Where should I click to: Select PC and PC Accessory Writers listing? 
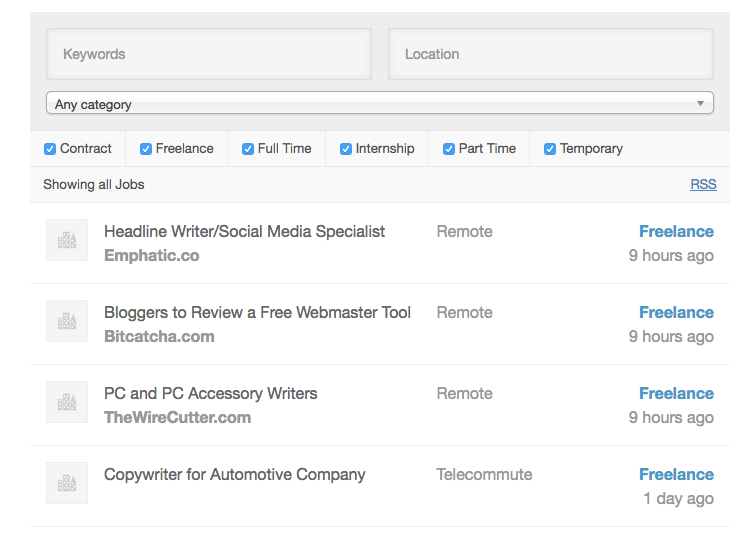coord(210,394)
